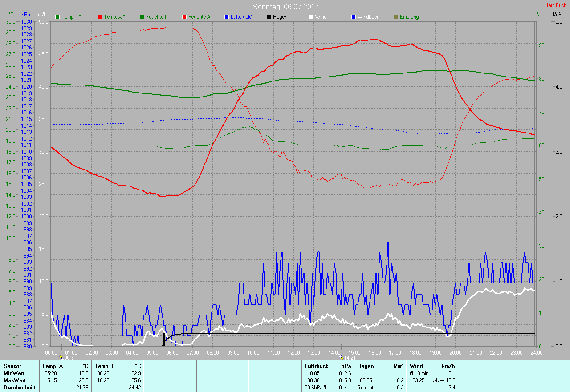Select the outdoor minimum temperature value "13.6"
This screenshot has height=392, width=570.
tap(84, 373)
